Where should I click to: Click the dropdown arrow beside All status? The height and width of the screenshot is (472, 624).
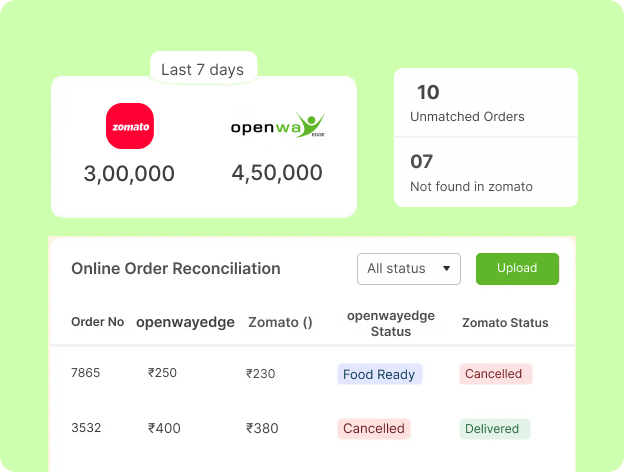coord(447,269)
